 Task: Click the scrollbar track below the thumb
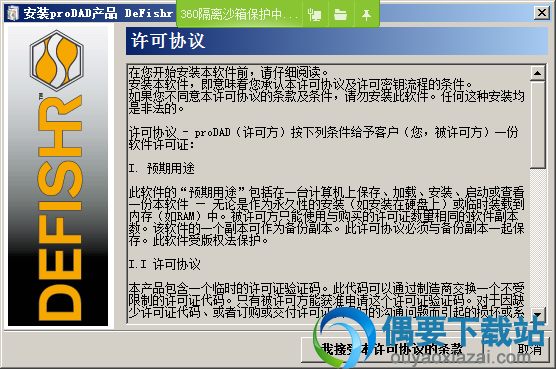click(x=538, y=237)
